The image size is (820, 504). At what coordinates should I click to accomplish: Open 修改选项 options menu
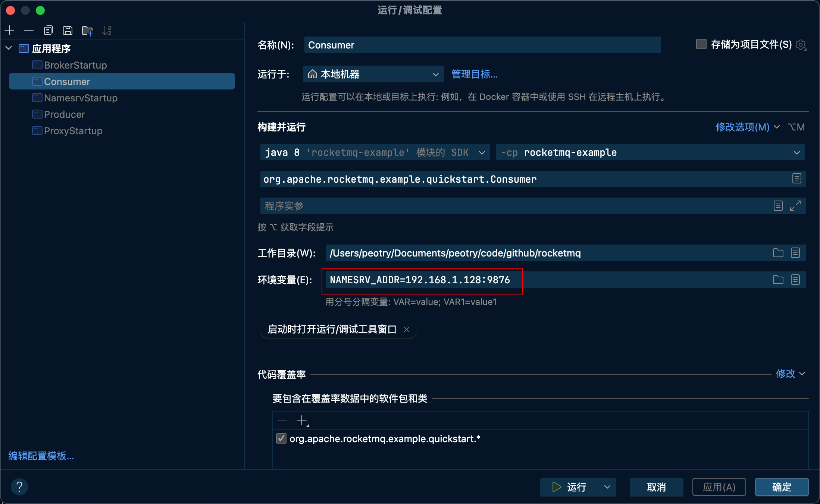click(x=748, y=127)
